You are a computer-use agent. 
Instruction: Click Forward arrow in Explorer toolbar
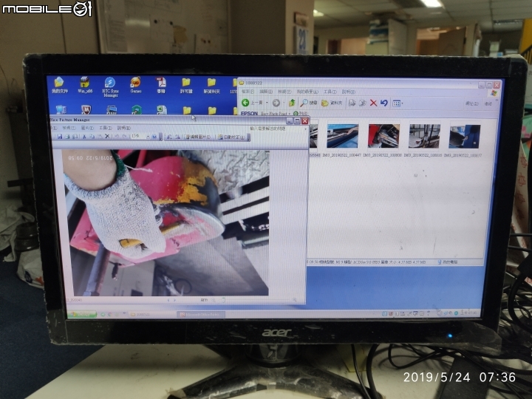click(x=276, y=103)
